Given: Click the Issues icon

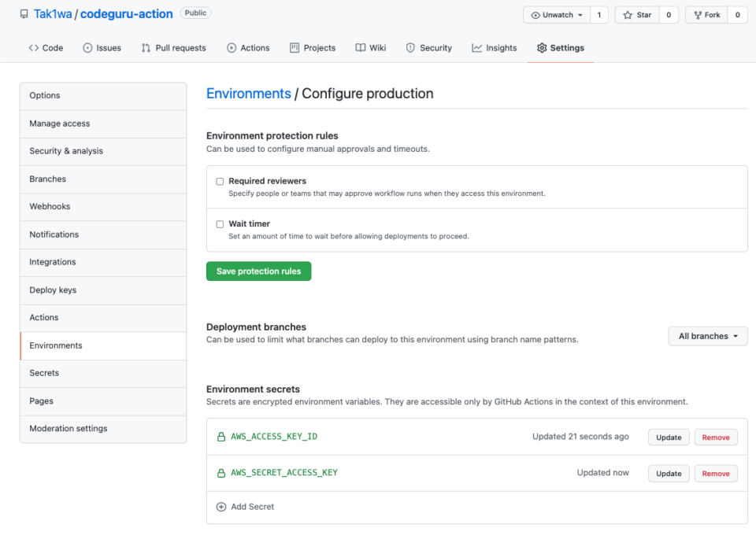Looking at the screenshot, I should point(86,47).
